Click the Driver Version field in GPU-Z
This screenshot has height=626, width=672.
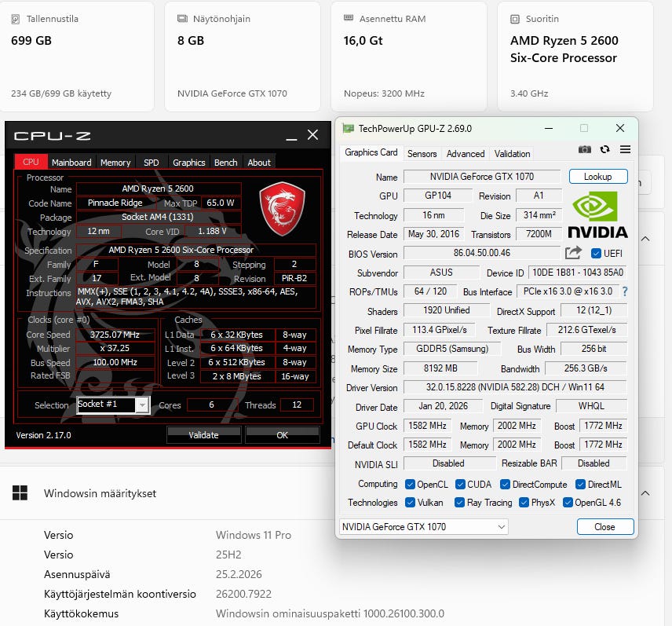[x=515, y=387]
